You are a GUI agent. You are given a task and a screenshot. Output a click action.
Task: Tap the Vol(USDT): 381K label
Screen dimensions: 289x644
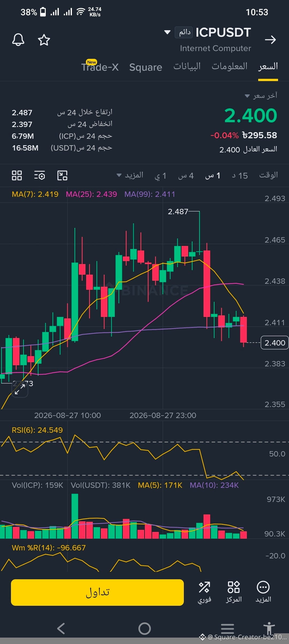click(101, 485)
